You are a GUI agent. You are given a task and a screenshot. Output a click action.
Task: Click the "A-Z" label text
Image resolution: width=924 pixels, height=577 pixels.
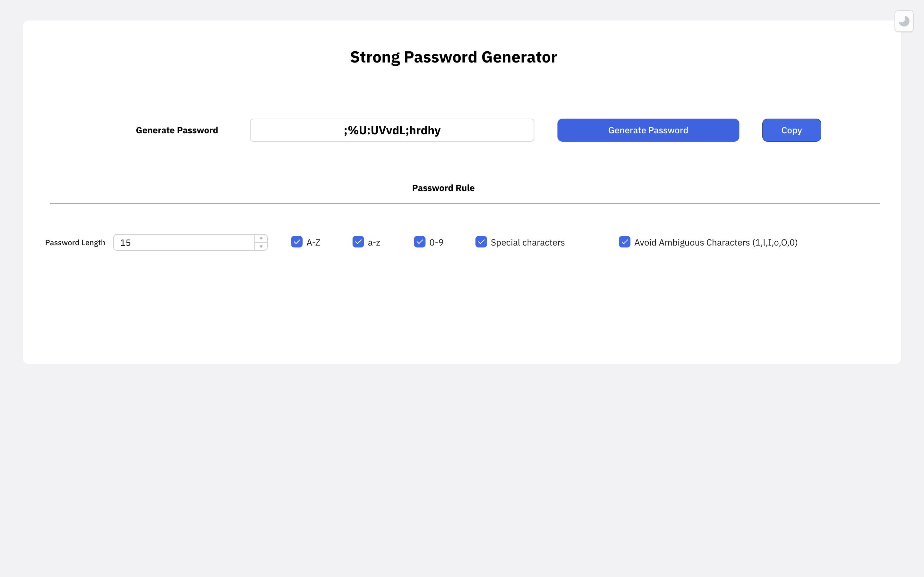tap(313, 242)
